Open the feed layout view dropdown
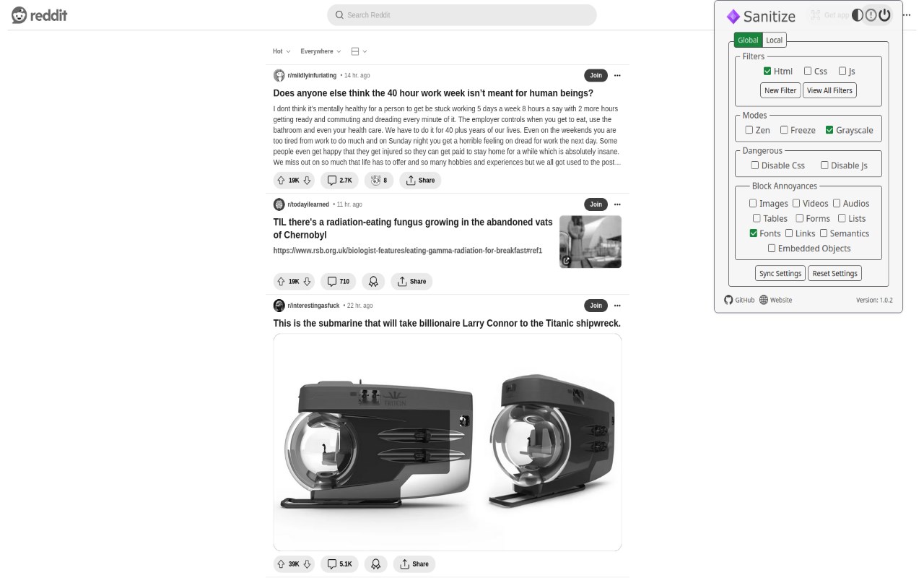This screenshot has height=578, width=924. point(359,51)
